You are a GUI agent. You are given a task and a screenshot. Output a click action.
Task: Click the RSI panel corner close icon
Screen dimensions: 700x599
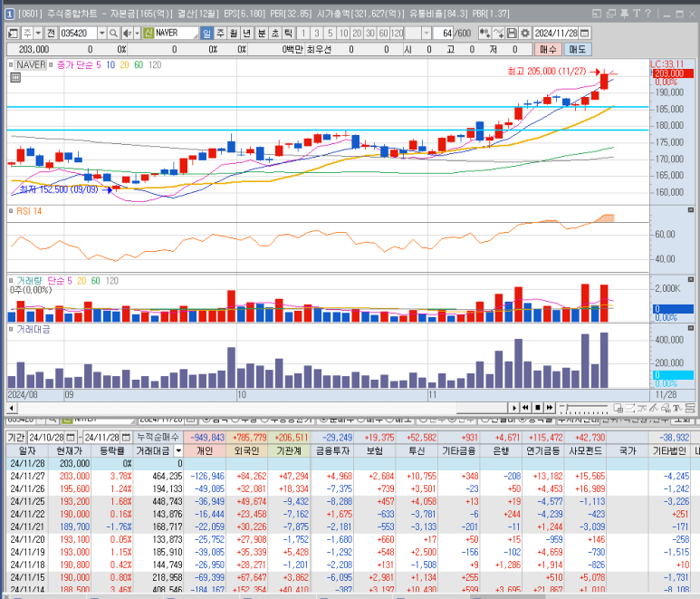click(691, 209)
